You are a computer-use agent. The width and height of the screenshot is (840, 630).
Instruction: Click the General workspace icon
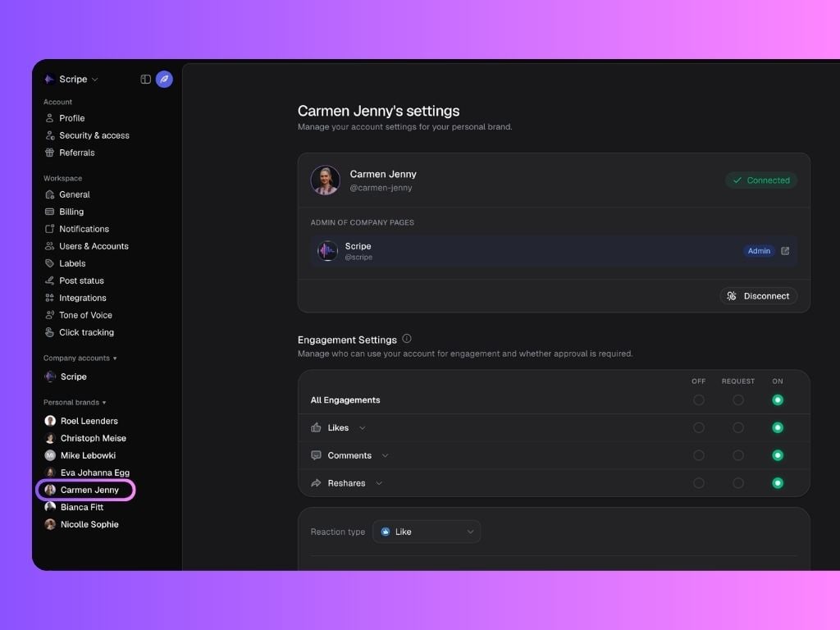tap(49, 194)
